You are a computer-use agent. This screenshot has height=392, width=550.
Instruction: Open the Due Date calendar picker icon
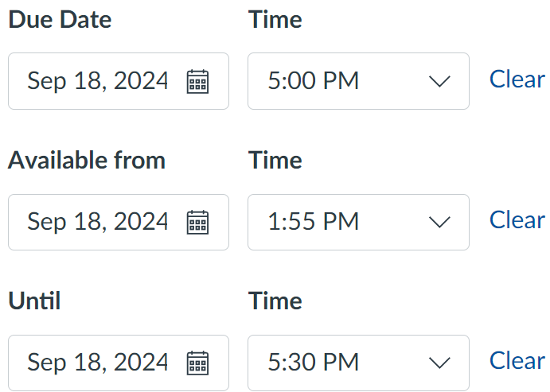pyautogui.click(x=197, y=81)
